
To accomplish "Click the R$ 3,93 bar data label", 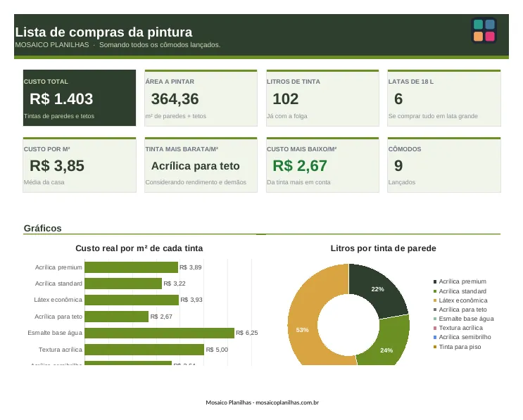I will click(x=191, y=300).
